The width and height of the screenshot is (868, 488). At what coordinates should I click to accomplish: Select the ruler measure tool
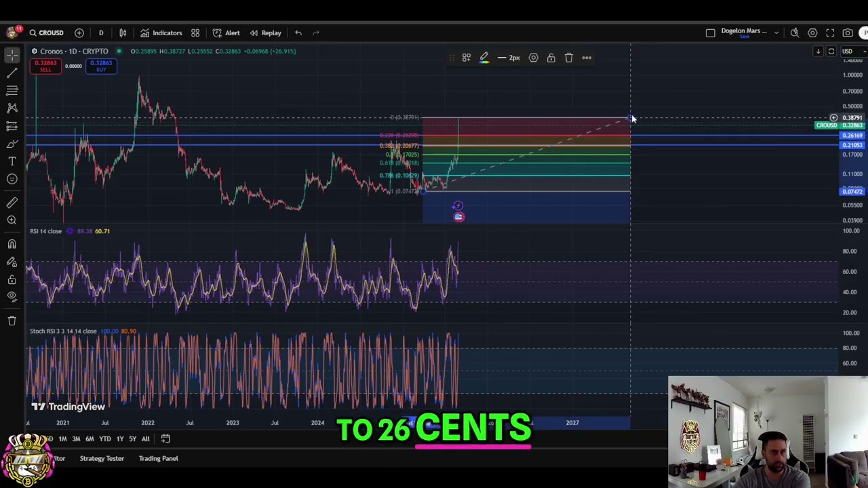pyautogui.click(x=12, y=202)
